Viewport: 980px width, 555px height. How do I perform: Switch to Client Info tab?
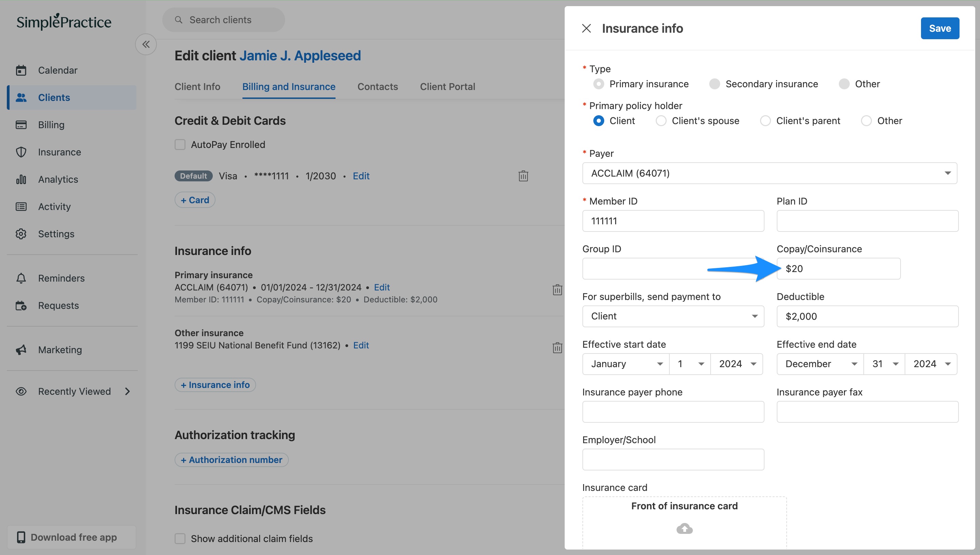pos(197,87)
